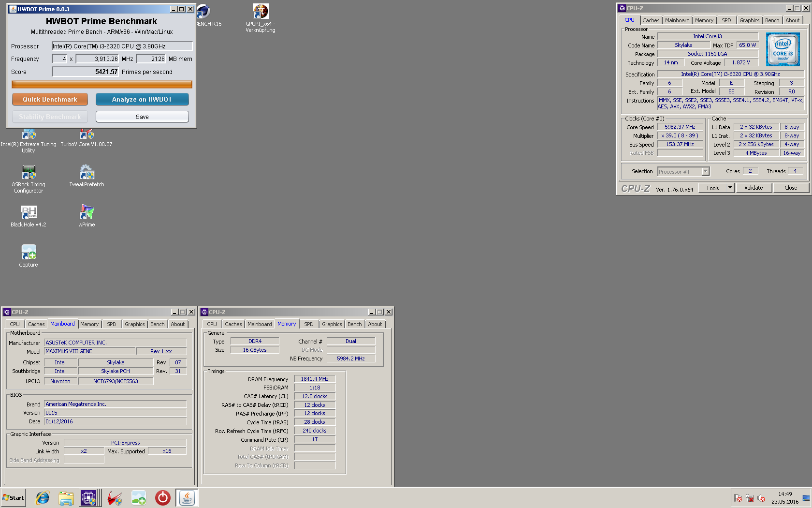The width and height of the screenshot is (812, 508).
Task: Select CPU tab in Mainboard CPU-Z window
Action: (14, 324)
